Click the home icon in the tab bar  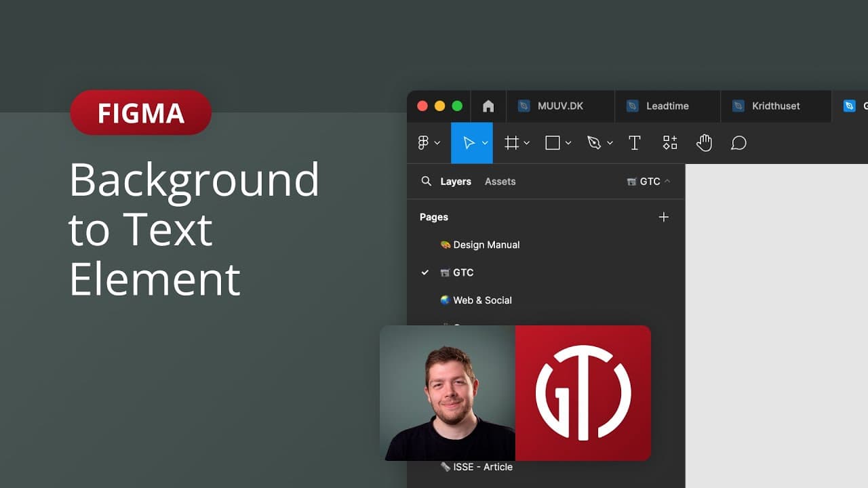[x=488, y=106]
